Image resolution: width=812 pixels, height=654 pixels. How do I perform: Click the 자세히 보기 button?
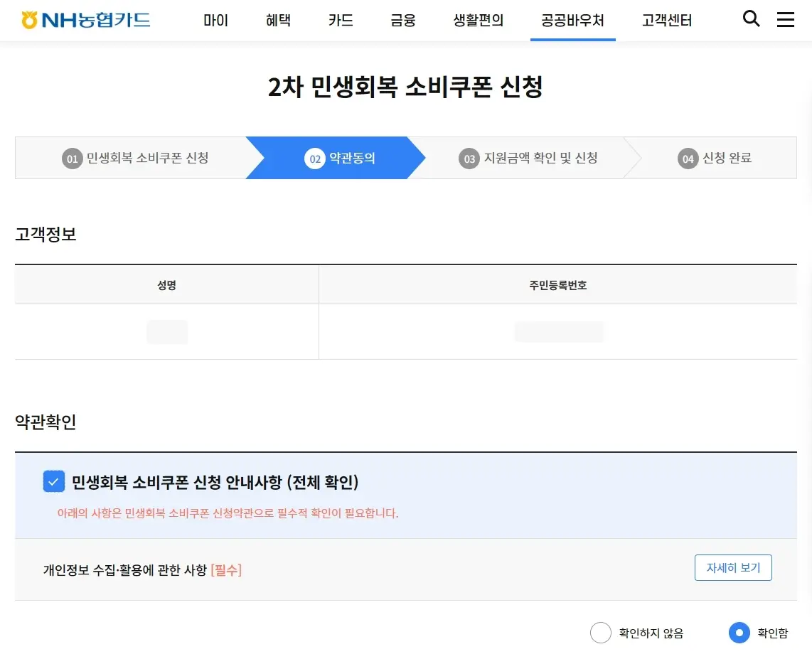[x=733, y=567]
